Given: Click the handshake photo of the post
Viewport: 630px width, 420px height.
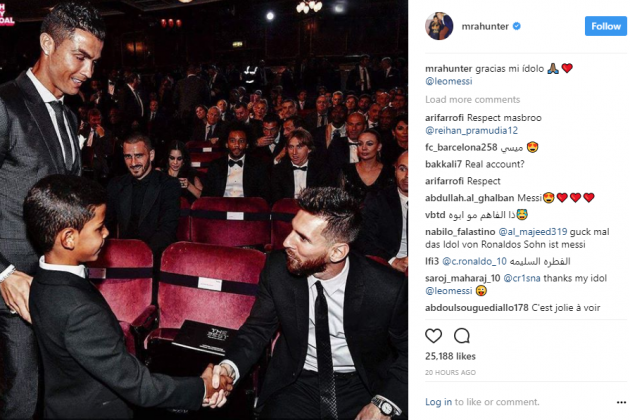Looking at the screenshot, I should (204, 210).
